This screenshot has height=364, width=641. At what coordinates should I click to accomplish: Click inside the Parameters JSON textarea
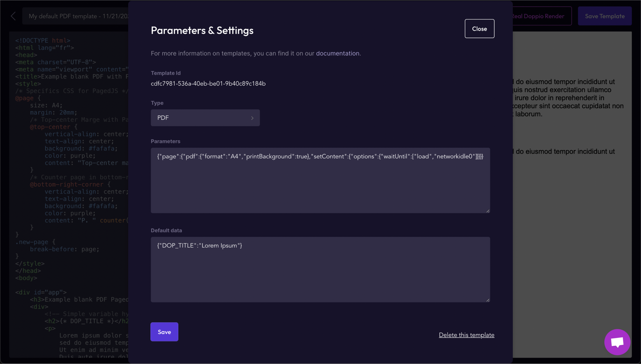(320, 181)
